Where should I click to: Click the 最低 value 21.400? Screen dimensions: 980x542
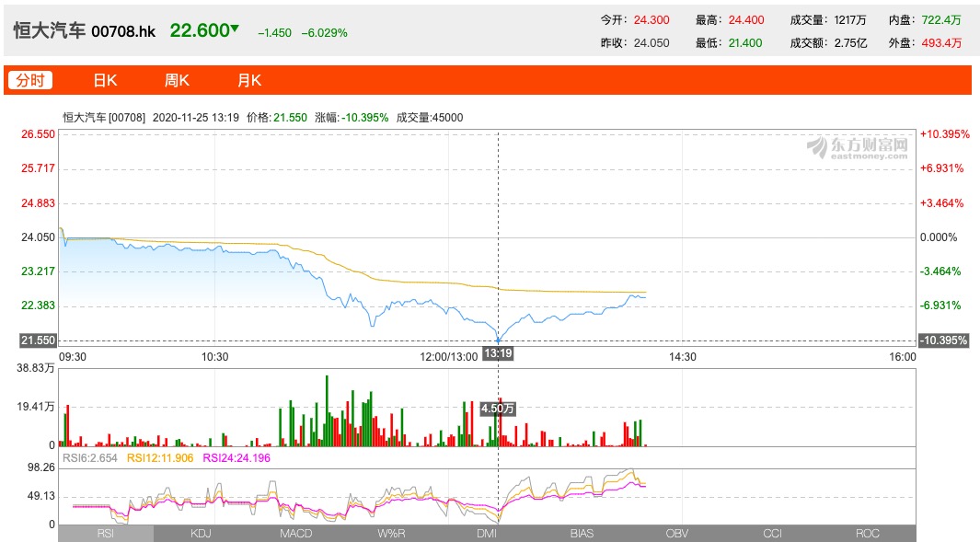click(x=745, y=43)
